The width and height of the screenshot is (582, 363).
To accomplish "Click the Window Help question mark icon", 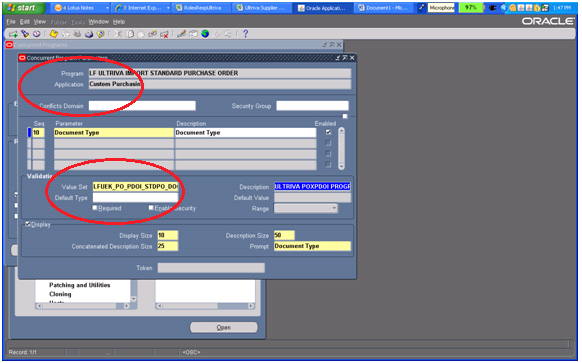I will coord(245,34).
